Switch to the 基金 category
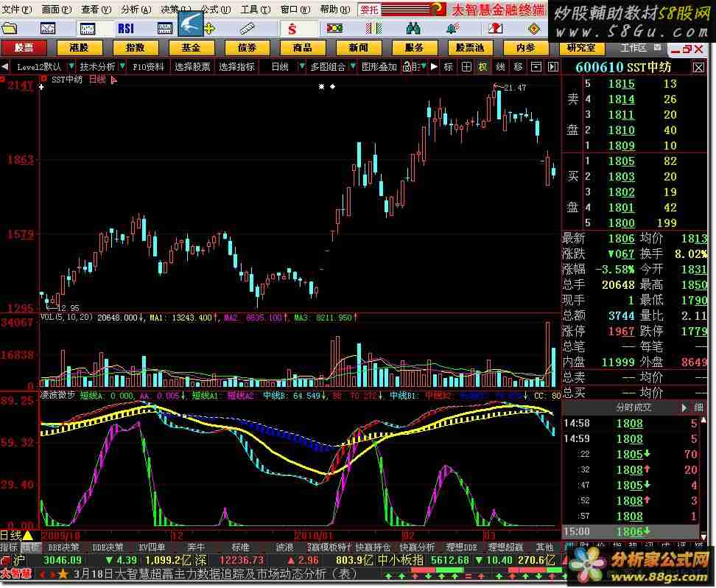Screen dimensions: 716x588 tap(192, 47)
